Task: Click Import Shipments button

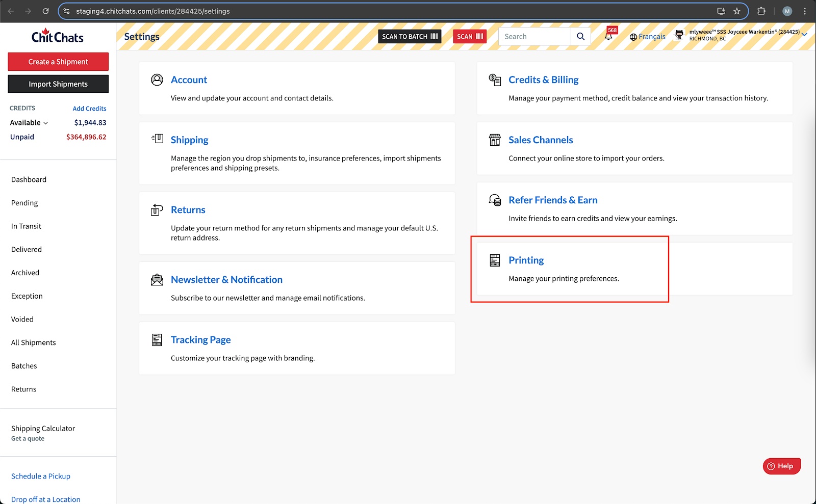Action: click(x=58, y=84)
